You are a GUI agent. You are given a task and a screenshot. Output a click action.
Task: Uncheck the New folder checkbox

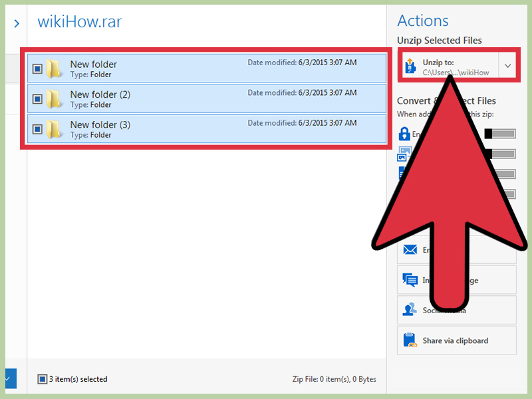point(37,68)
